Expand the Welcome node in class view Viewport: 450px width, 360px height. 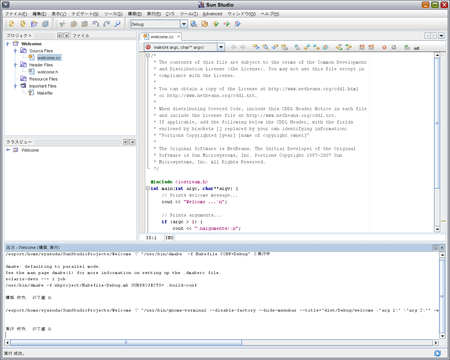coord(8,150)
